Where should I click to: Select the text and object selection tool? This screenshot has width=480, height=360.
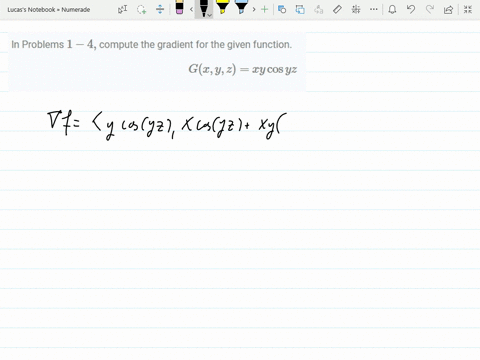coord(123,9)
